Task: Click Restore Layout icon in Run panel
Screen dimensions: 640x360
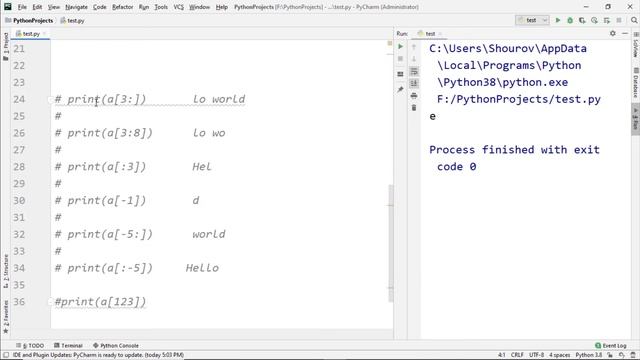Action: tap(400, 74)
